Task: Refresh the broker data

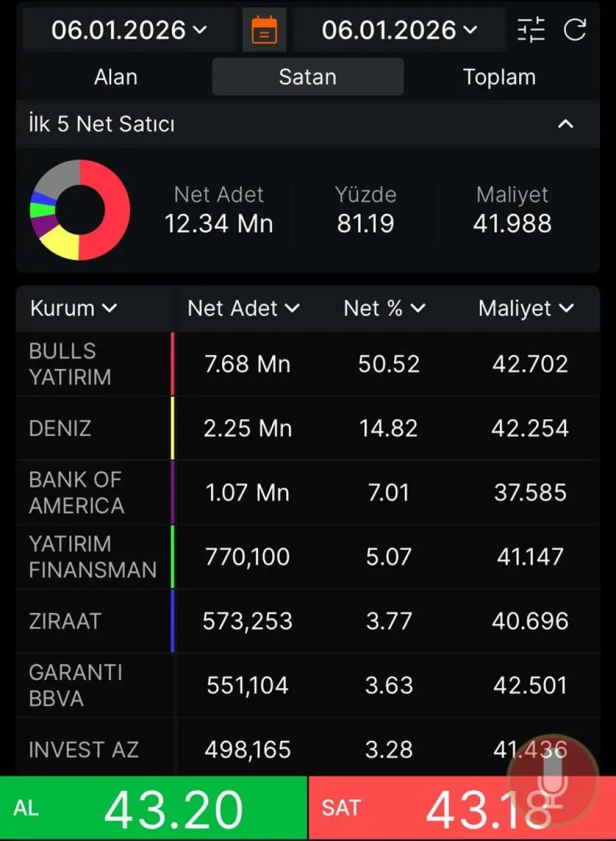Action: point(574,30)
